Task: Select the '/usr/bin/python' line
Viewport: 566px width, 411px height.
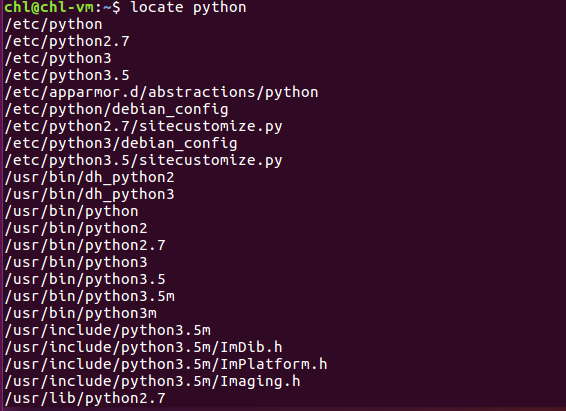Action: point(71,211)
